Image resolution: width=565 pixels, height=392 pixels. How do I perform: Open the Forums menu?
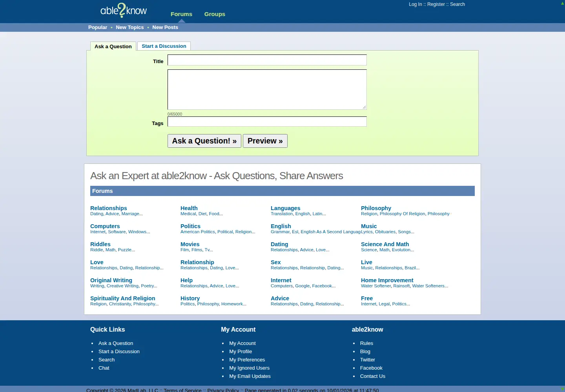(181, 14)
